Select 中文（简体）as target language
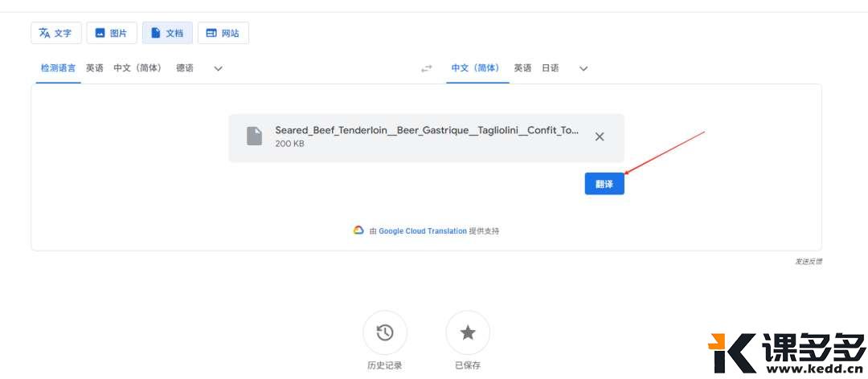The height and width of the screenshot is (379, 868). pyautogui.click(x=477, y=68)
